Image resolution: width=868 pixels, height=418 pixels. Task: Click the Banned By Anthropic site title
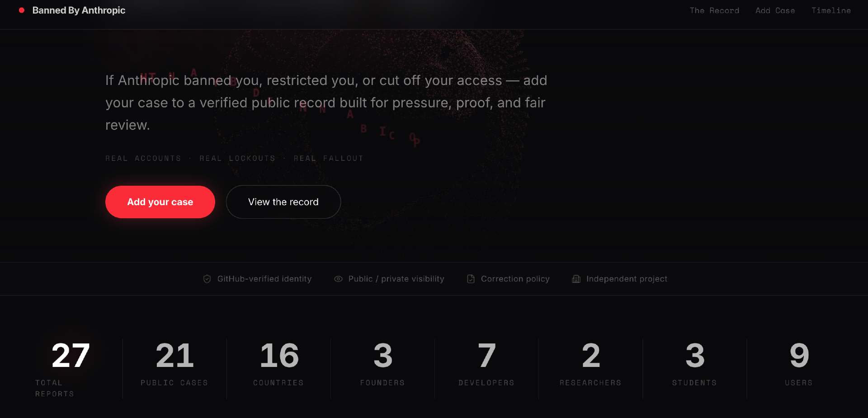tap(79, 10)
